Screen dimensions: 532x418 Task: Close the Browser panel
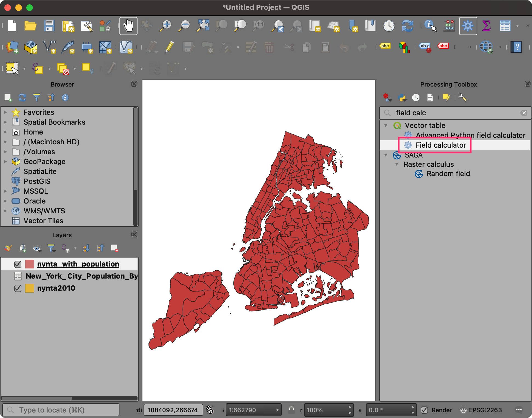click(134, 84)
